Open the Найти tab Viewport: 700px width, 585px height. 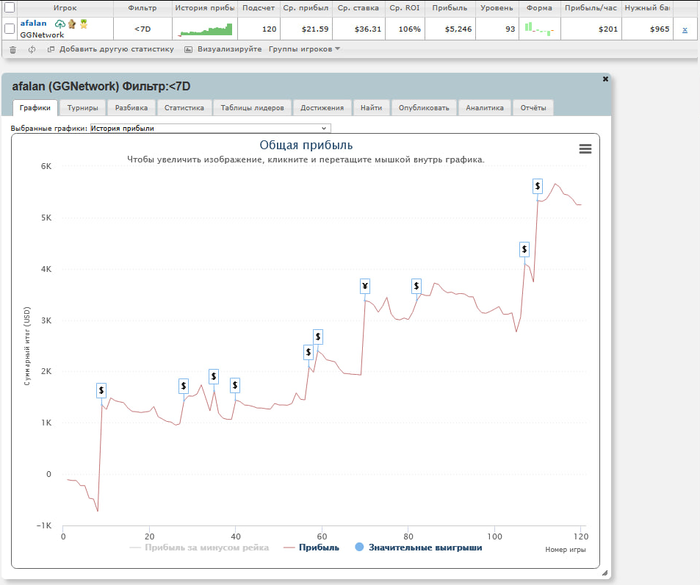point(371,108)
